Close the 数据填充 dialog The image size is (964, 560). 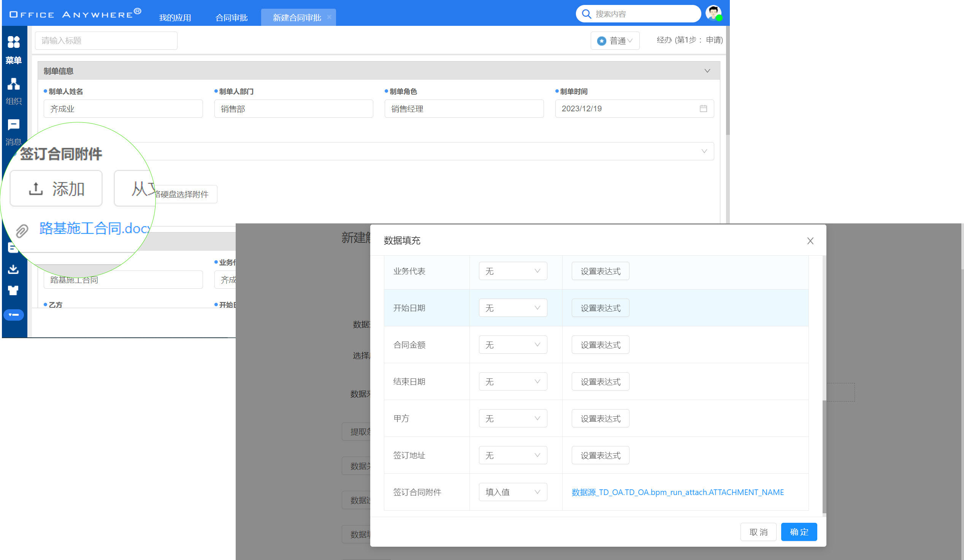pyautogui.click(x=810, y=241)
